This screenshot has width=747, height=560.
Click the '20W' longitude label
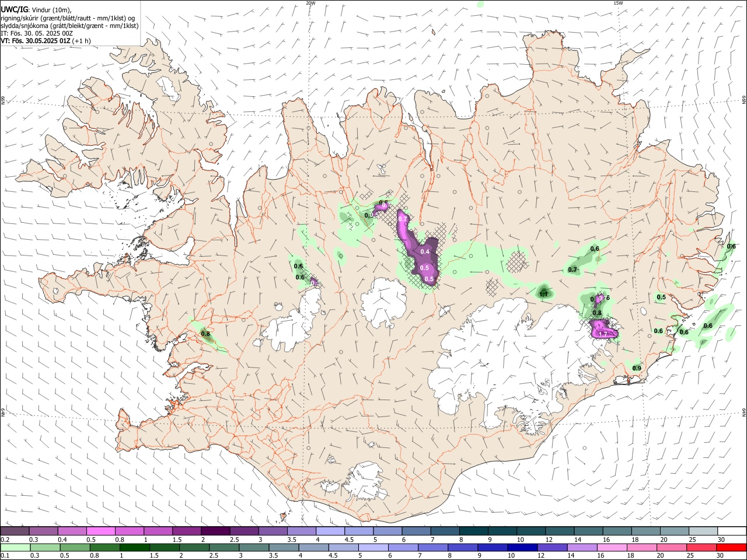pyautogui.click(x=310, y=3)
